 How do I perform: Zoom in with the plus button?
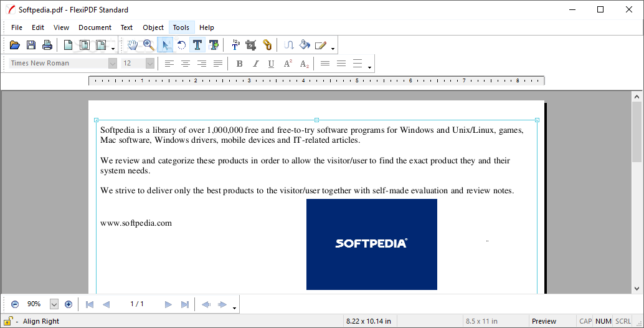(69, 304)
